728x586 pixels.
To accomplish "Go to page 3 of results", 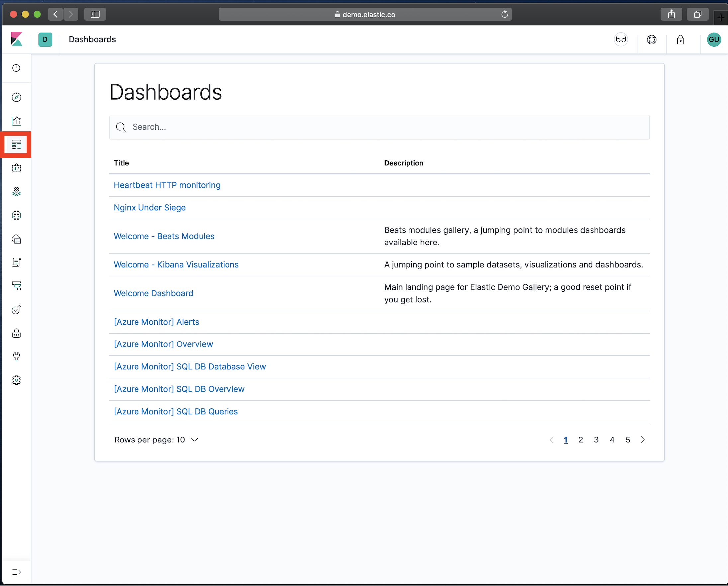I will pos(596,440).
